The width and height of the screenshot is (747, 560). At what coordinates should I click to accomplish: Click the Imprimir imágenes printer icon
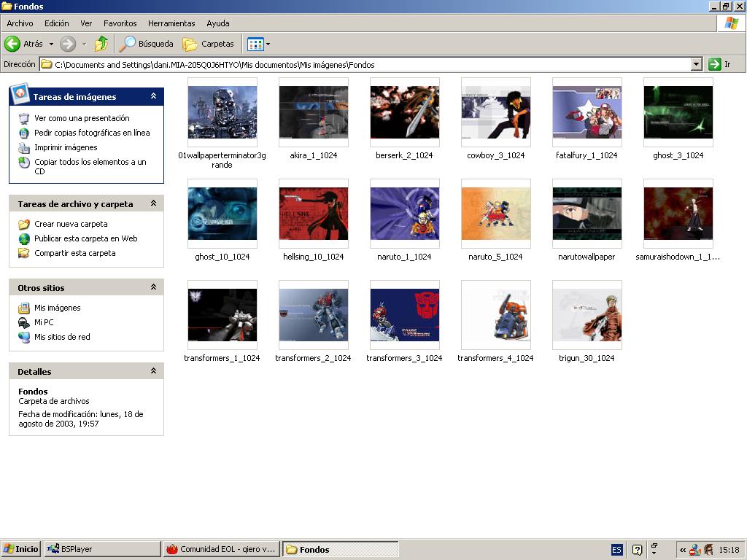(24, 147)
